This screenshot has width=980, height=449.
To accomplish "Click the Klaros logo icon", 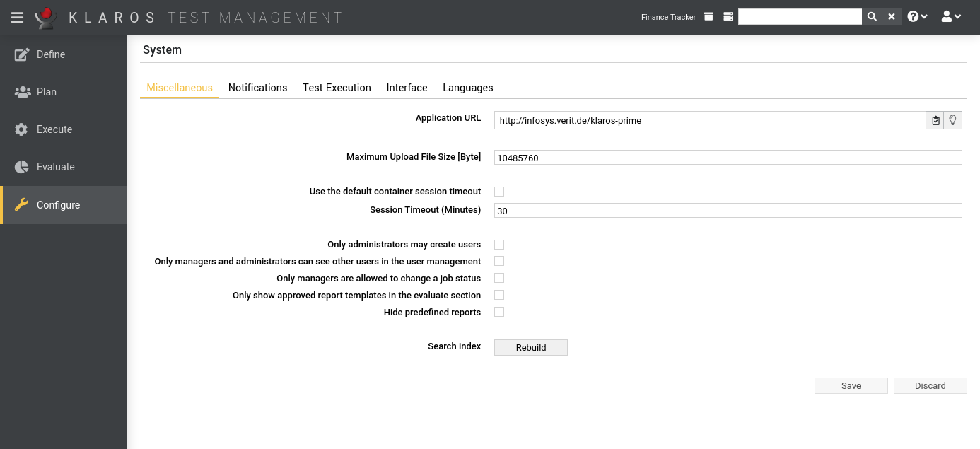I will click(x=46, y=17).
